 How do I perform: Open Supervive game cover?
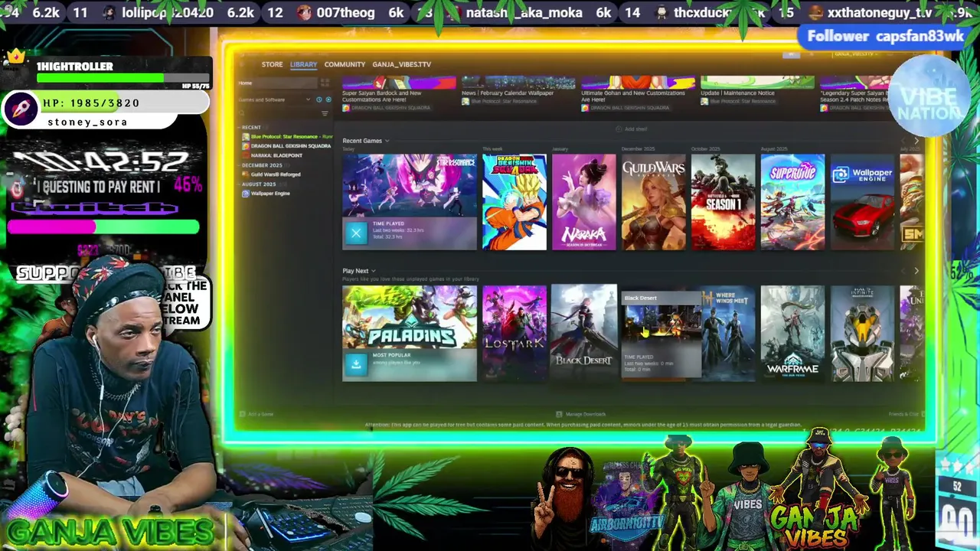click(792, 202)
